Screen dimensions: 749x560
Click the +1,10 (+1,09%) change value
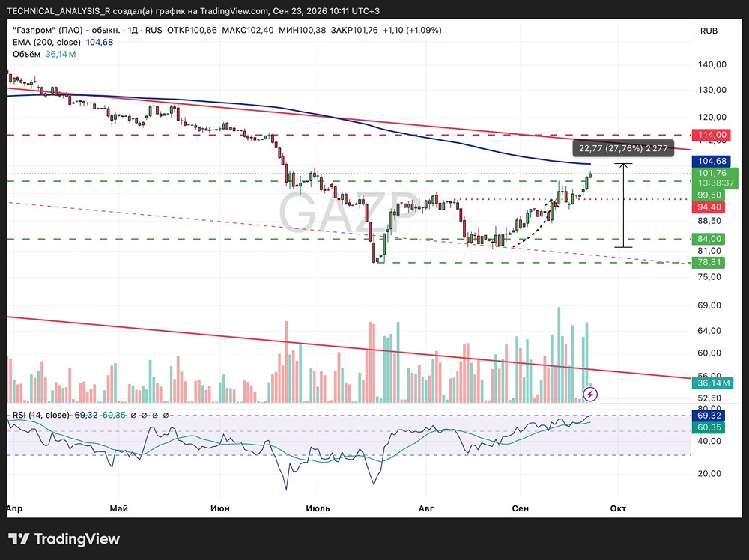pyautogui.click(x=412, y=30)
